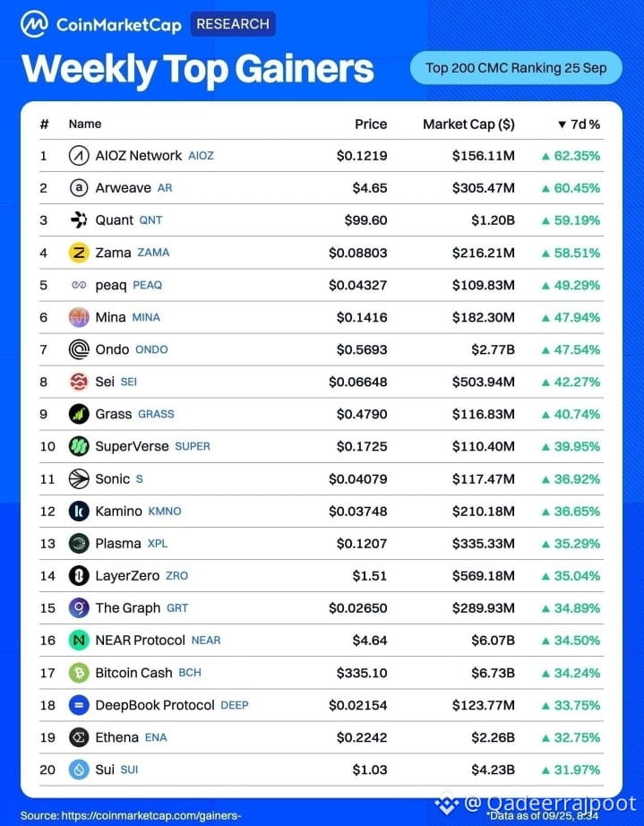The width and height of the screenshot is (644, 826).
Task: Click the Quant QNT logo
Action: coord(79,219)
